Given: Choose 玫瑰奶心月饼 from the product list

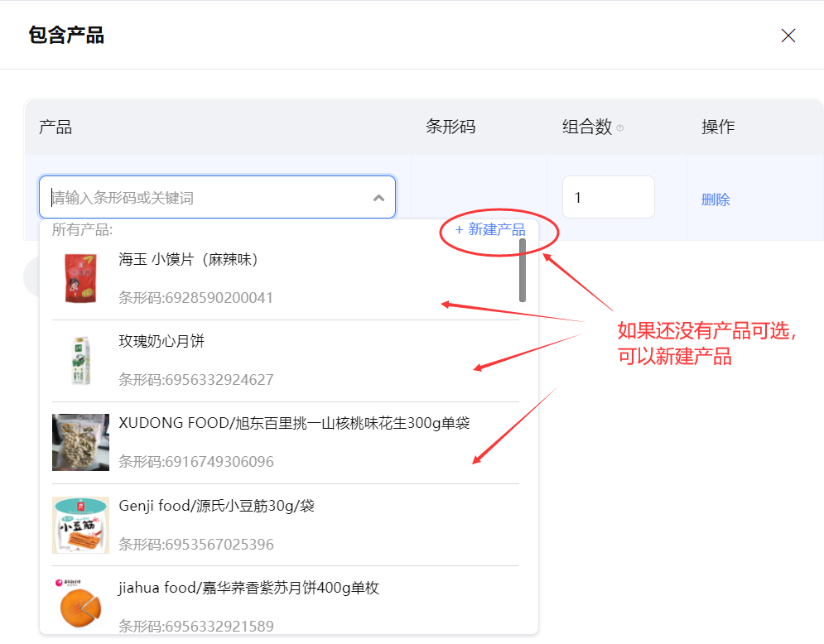Looking at the screenshot, I should click(161, 341).
